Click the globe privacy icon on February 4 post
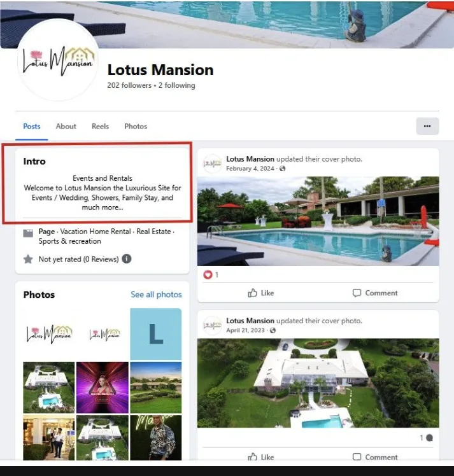 coord(283,169)
